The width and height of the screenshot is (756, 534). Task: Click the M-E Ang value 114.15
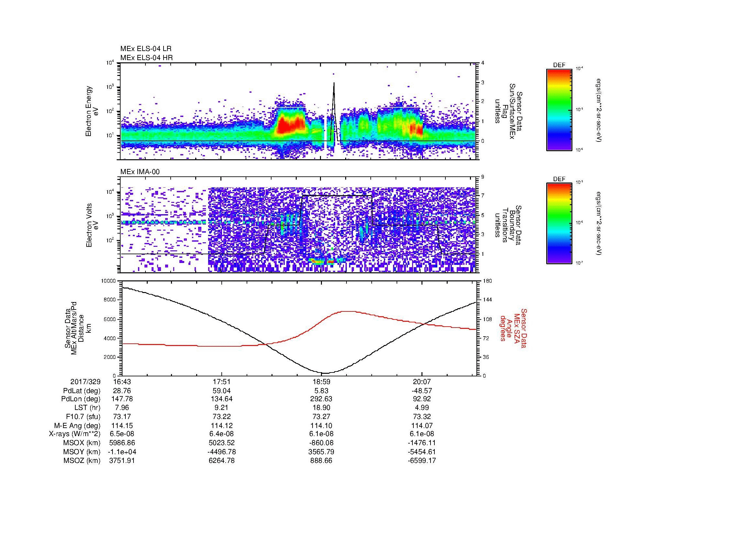(x=122, y=426)
